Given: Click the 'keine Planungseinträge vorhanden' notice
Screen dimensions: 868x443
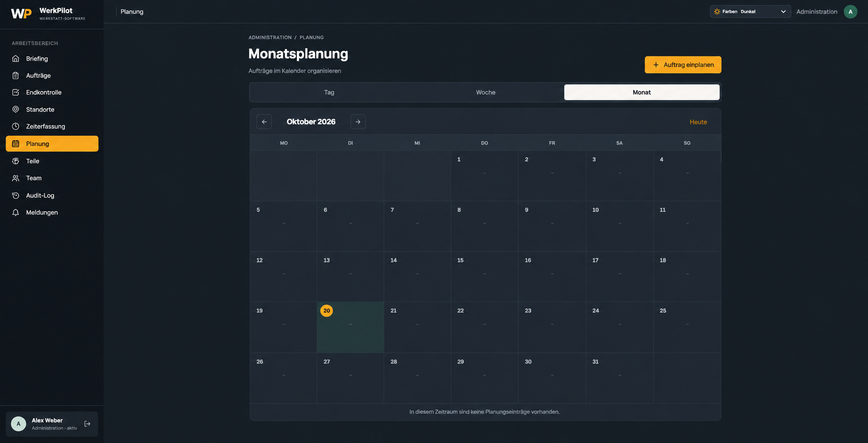Looking at the screenshot, I should [x=485, y=412].
